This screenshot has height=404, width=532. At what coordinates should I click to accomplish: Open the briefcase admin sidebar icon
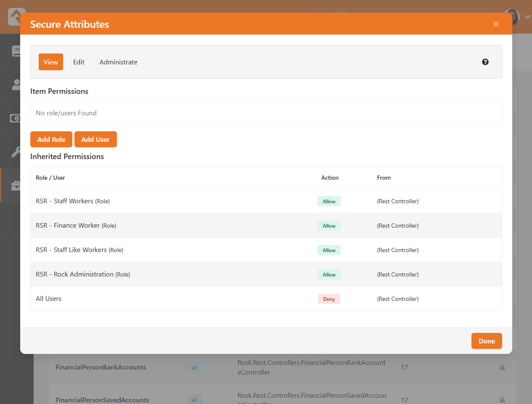(16, 186)
